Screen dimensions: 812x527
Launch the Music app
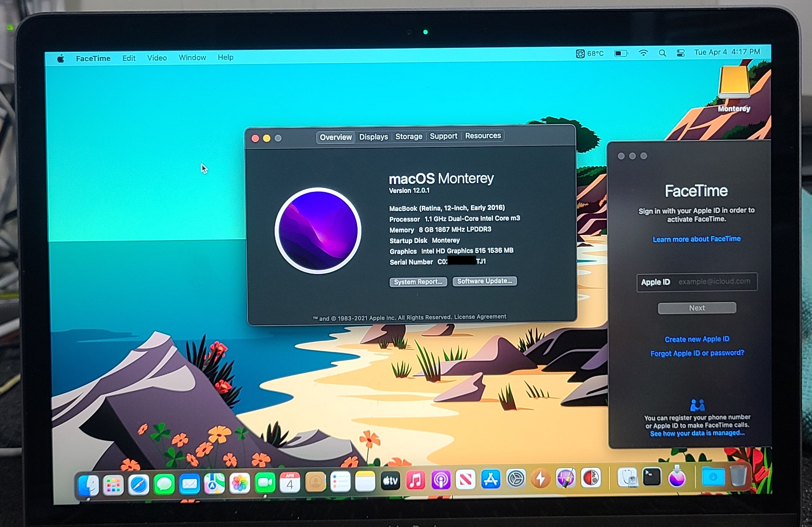(x=416, y=480)
